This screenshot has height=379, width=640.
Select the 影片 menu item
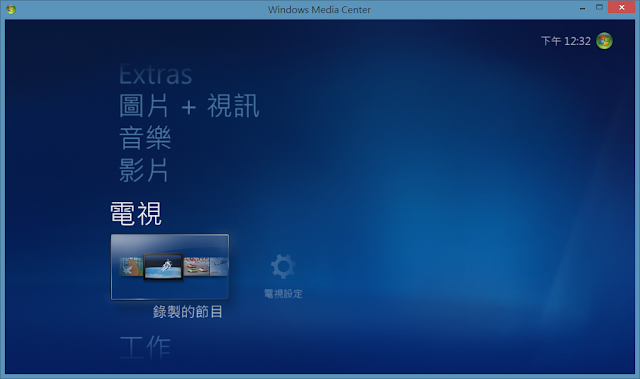point(144,170)
